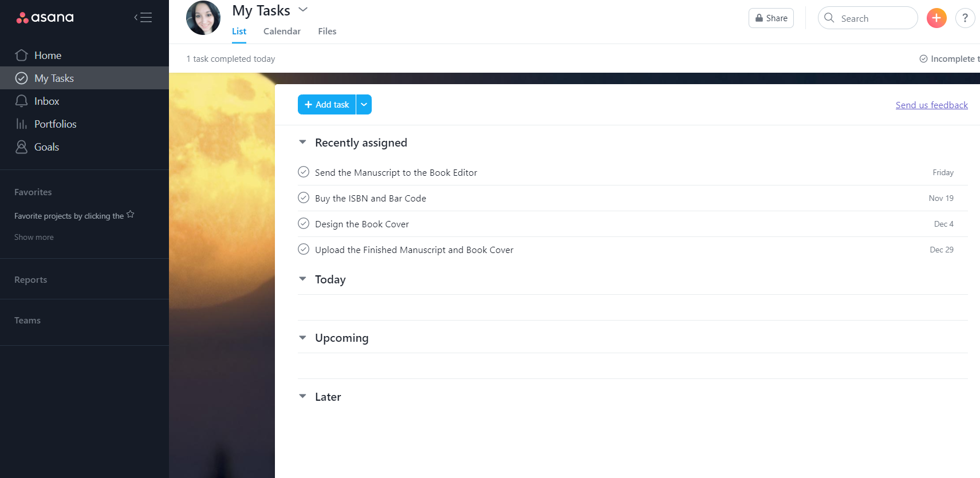Open task Buy the ISBN and Bar Code
The image size is (980, 478).
point(371,198)
